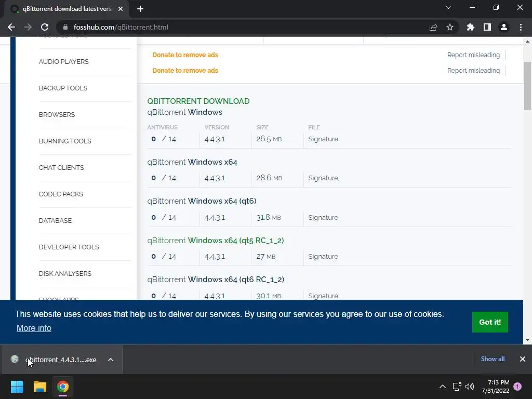Open the BACKUP TOOLS category

pyautogui.click(x=63, y=88)
